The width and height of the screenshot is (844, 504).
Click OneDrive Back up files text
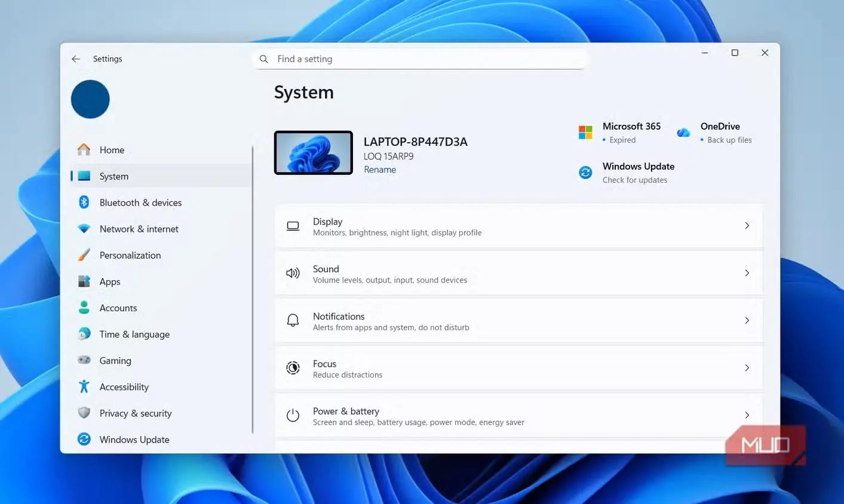click(x=729, y=140)
